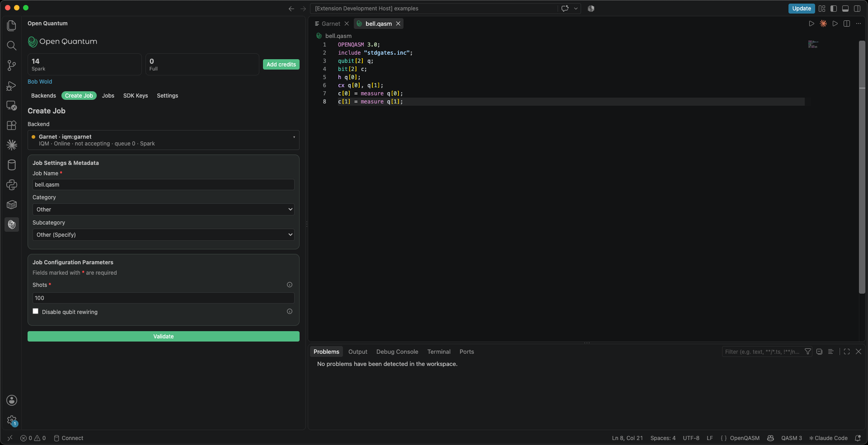Viewport: 868px width, 445px height.
Task: Click the Shots info icon
Action: point(290,285)
